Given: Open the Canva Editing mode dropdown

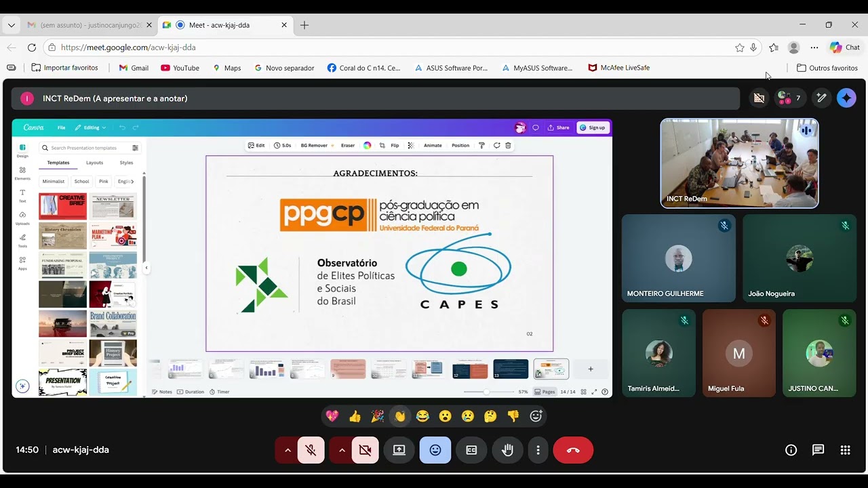Looking at the screenshot, I should click(90, 127).
